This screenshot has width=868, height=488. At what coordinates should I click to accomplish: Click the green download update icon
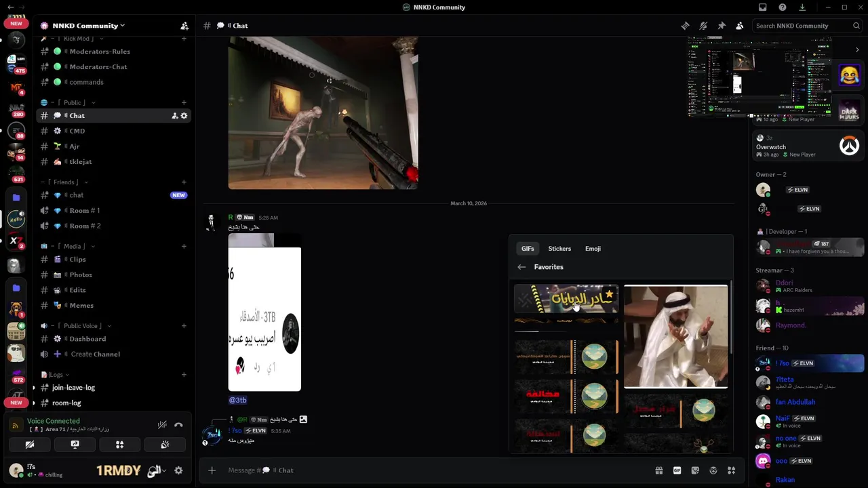pyautogui.click(x=802, y=7)
